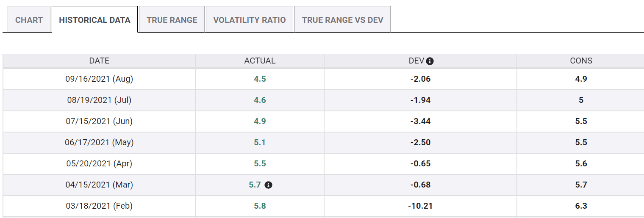Select the Historical Data tab

pyautogui.click(x=94, y=20)
